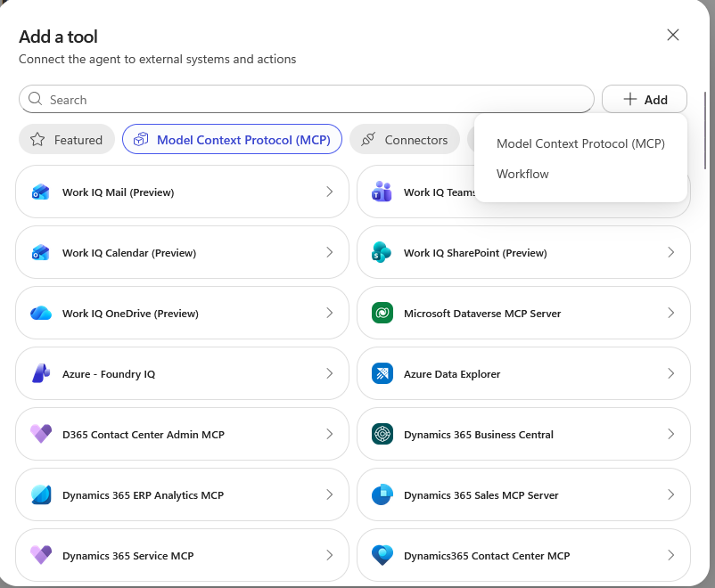
Task: Click the 'Dynamics 365 Service MCP' label
Action: tap(128, 556)
